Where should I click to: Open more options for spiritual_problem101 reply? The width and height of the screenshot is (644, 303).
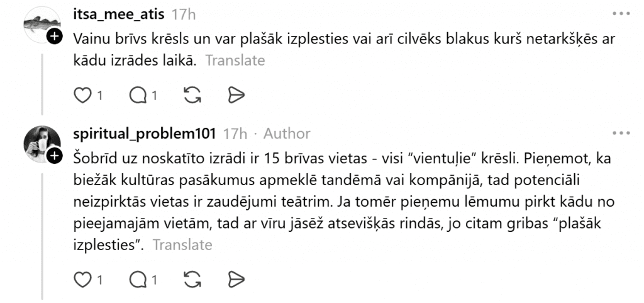coord(623,134)
